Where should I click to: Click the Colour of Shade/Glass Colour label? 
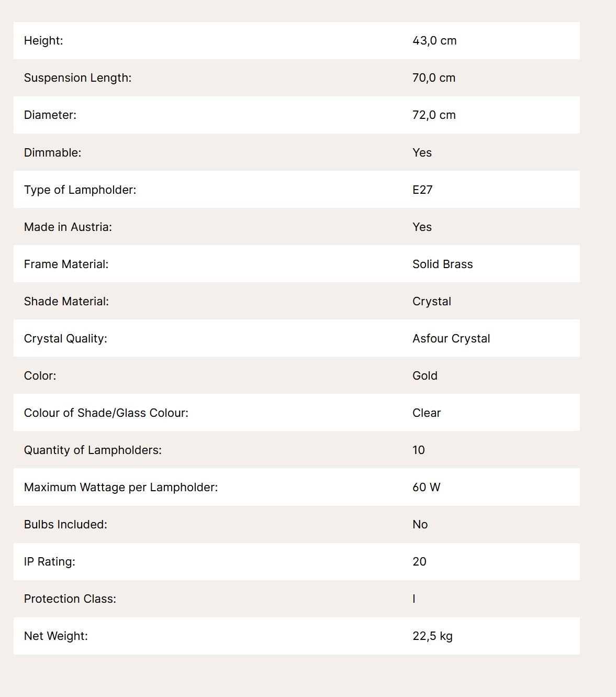(x=106, y=413)
